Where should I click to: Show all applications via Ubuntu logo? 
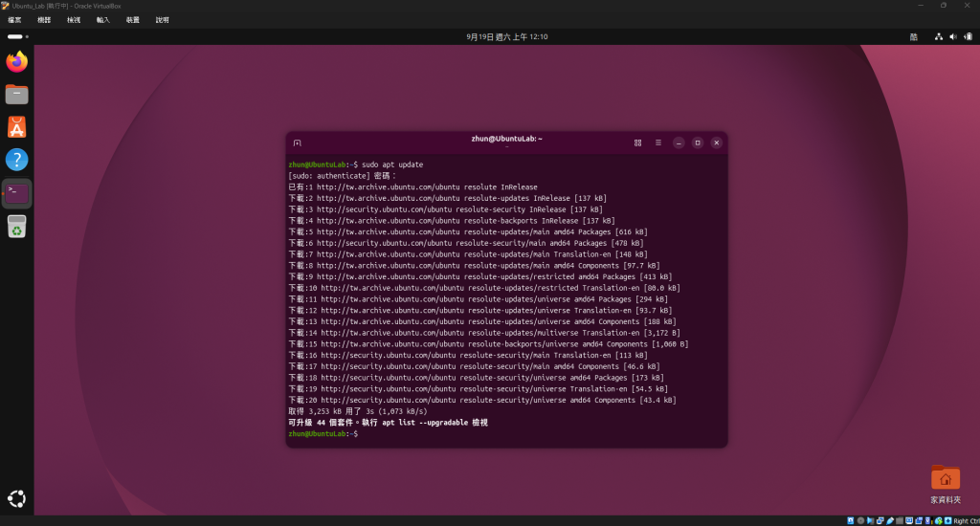click(17, 498)
